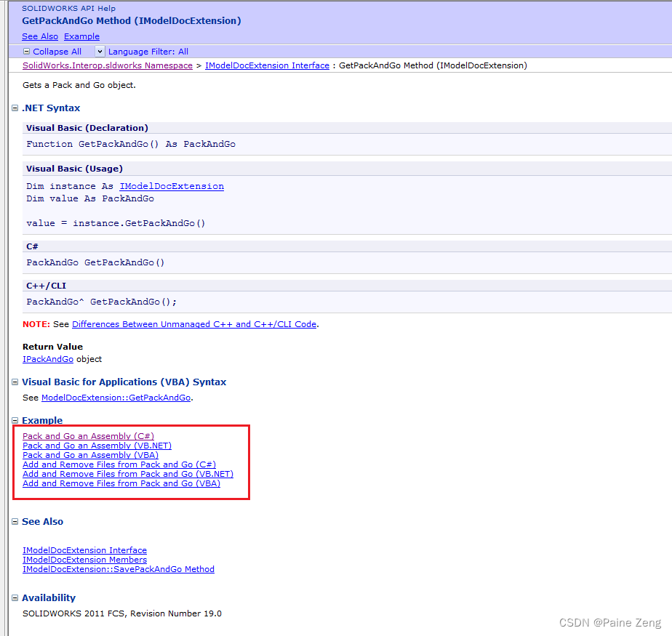Click 'PackAndGo^ GetPackAndGo();' code line
The image size is (672, 636).
pyautogui.click(x=101, y=302)
